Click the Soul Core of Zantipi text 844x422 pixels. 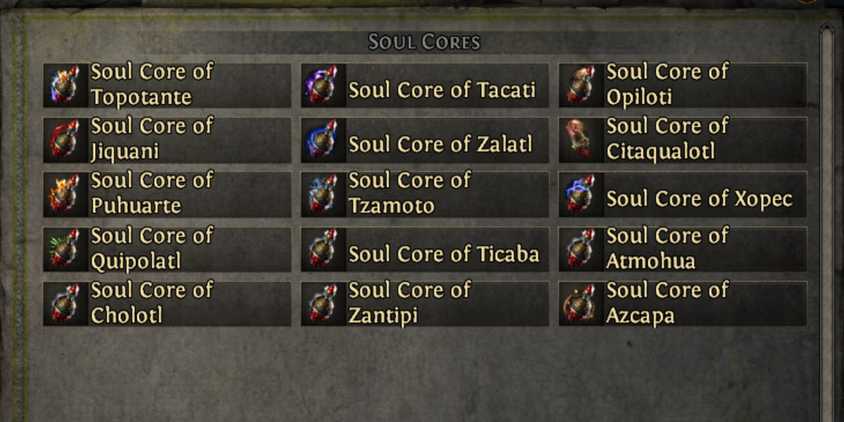[409, 303]
